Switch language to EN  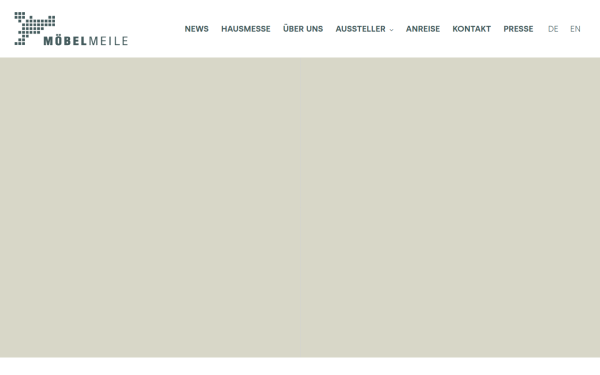point(575,29)
